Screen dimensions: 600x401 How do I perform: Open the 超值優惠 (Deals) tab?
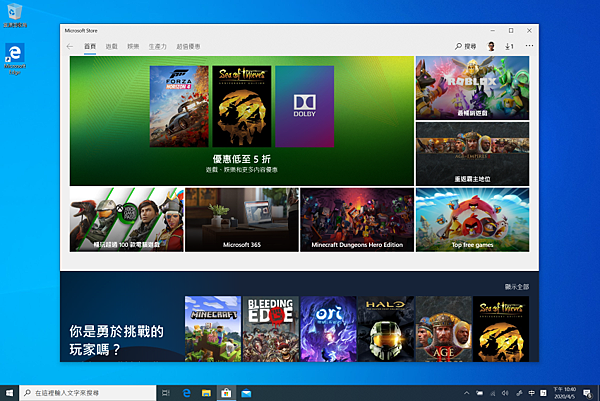(x=188, y=46)
